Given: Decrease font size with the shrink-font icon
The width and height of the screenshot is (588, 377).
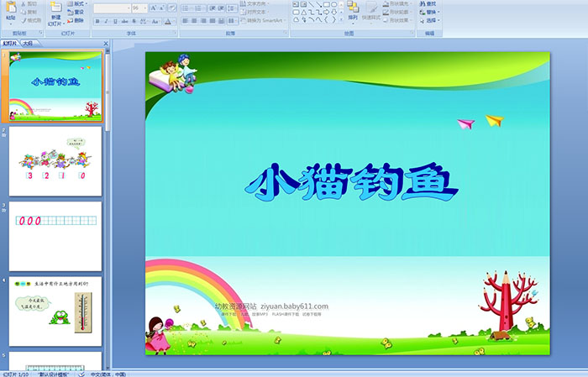Looking at the screenshot, I should tap(162, 8).
